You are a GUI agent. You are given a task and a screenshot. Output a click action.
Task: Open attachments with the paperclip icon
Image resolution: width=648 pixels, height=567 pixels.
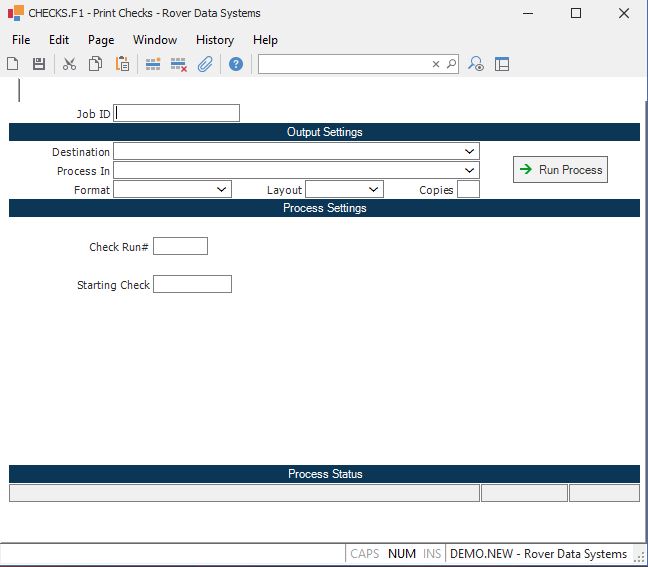pyautogui.click(x=205, y=64)
